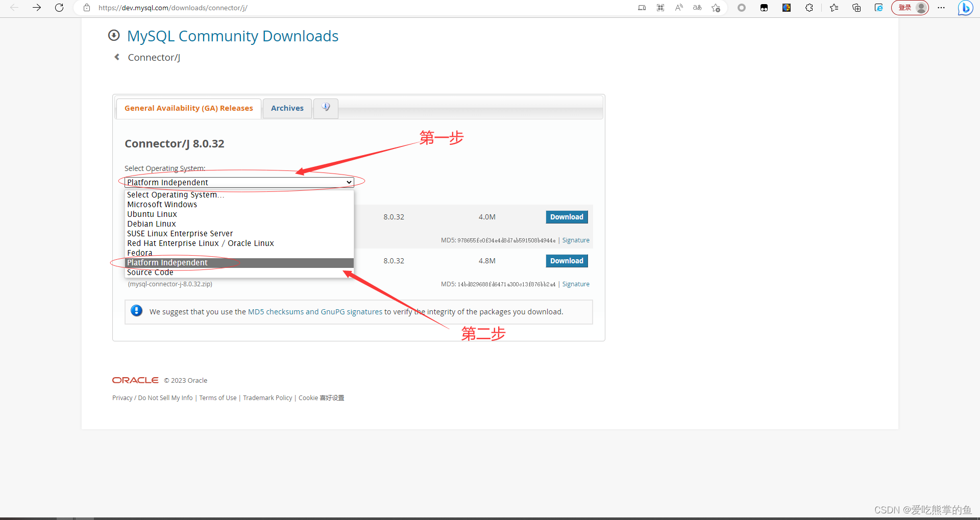Click the QR code grid icon

tap(660, 8)
